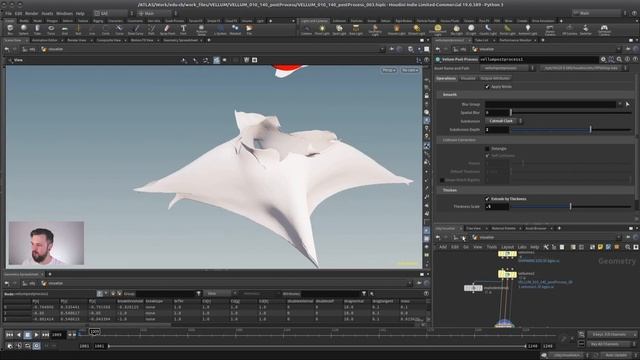Open the asset name dropdown arrow
Image resolution: width=640 pixels, height=360 pixels.
532,68
